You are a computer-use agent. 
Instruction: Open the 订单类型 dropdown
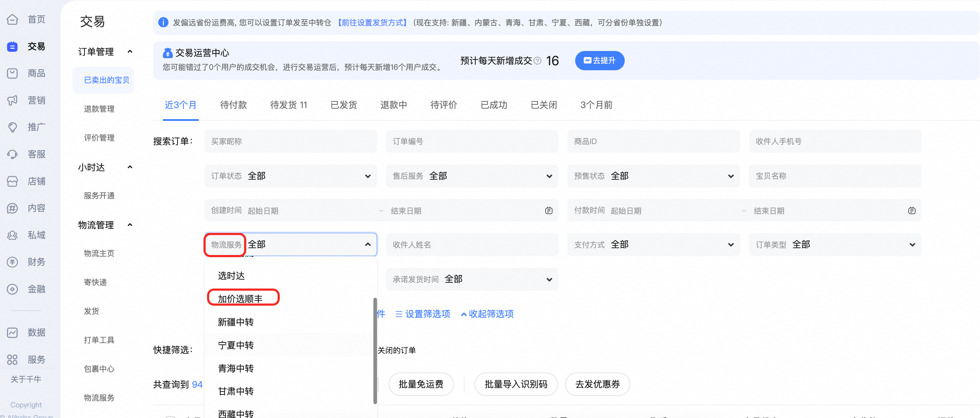[835, 244]
